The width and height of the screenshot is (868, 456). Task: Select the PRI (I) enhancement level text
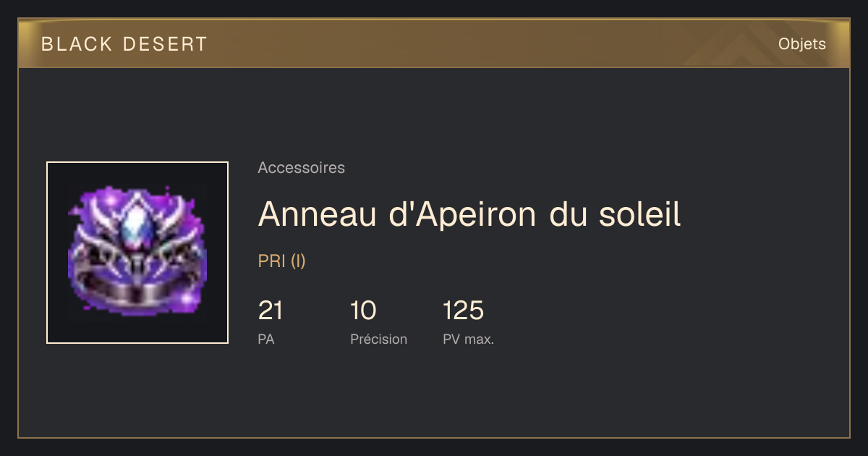282,261
